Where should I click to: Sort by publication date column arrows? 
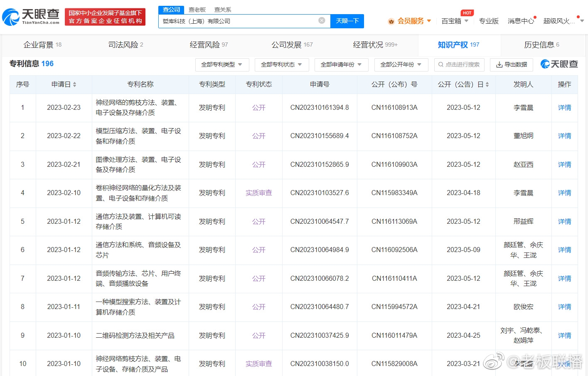487,84
